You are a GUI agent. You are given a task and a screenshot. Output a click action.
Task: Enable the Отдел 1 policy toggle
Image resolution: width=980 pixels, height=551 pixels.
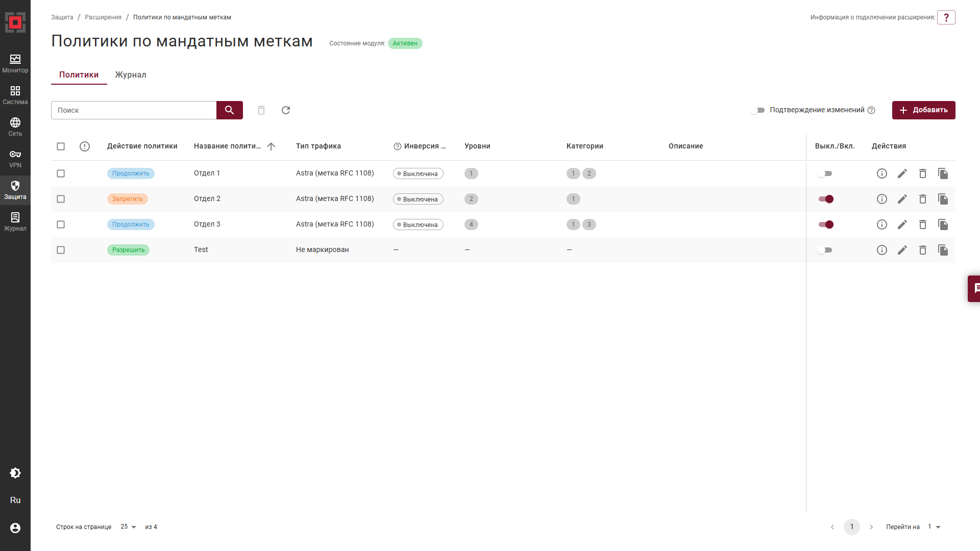(825, 173)
